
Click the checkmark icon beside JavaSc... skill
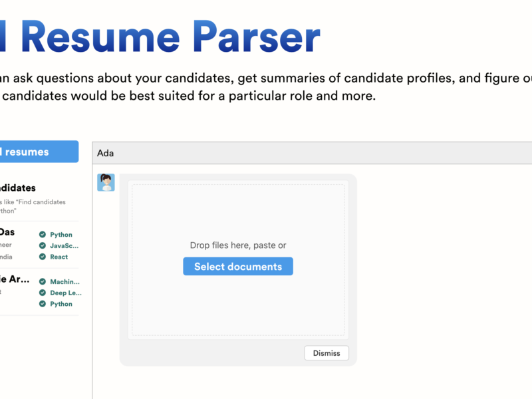(43, 246)
